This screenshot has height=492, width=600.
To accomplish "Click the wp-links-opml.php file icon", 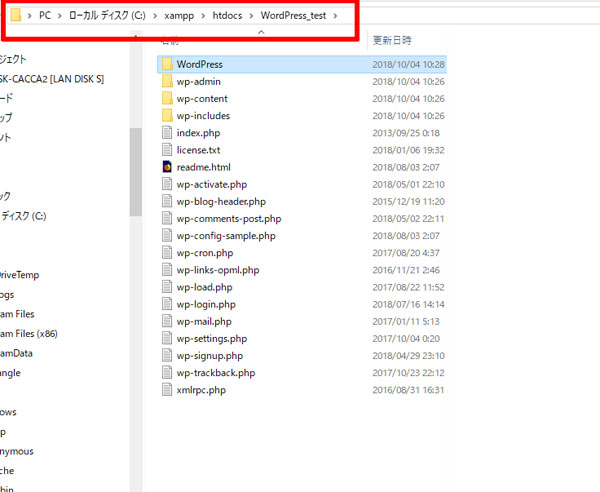I will 167,270.
